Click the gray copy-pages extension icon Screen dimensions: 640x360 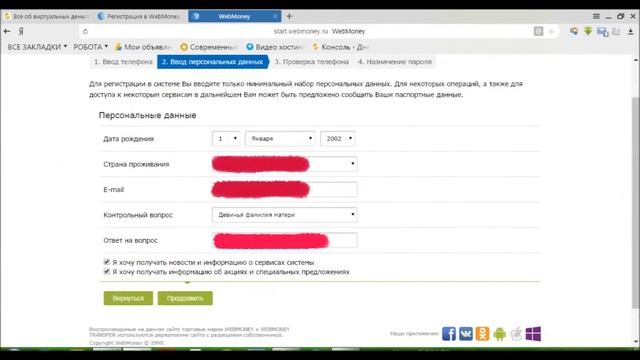coord(616,31)
